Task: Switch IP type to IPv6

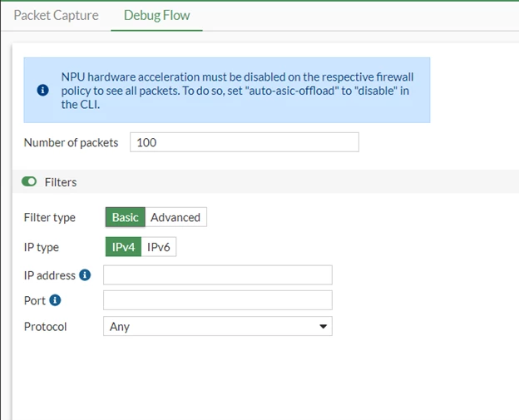Action: click(x=159, y=247)
